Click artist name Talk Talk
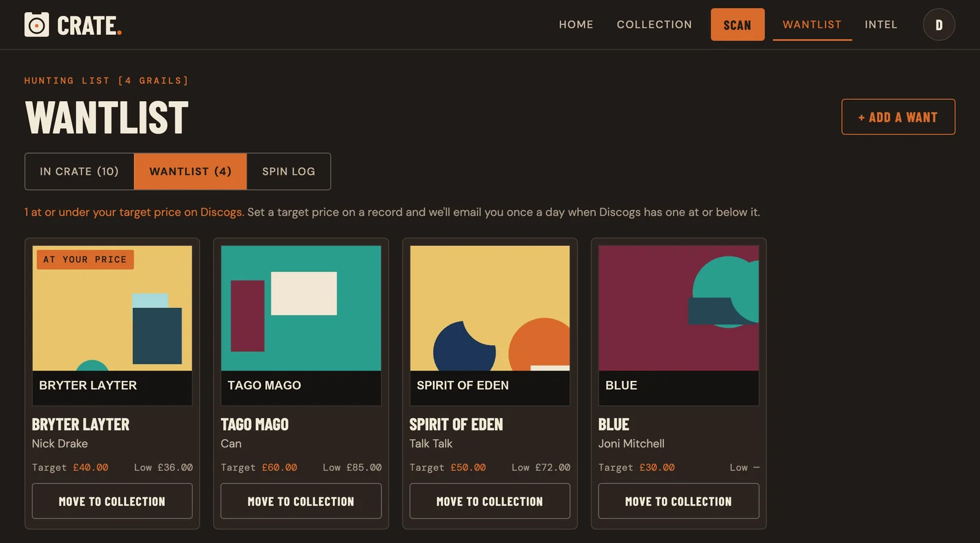 pos(431,443)
